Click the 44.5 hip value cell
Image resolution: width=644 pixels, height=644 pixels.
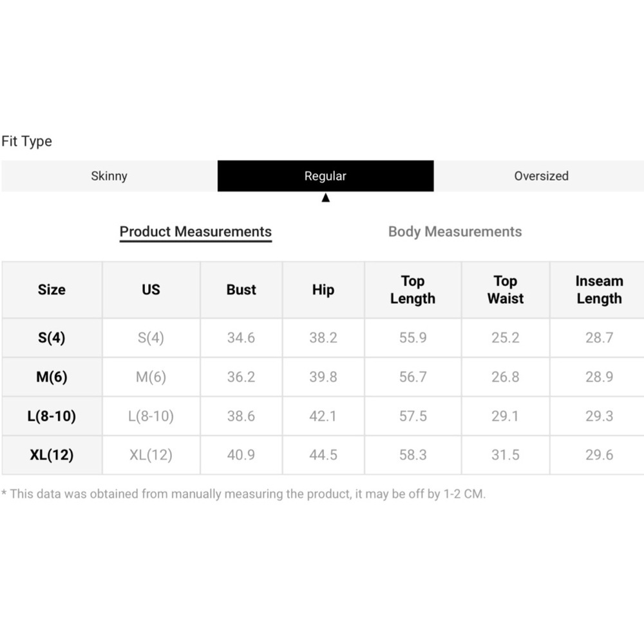pos(323,455)
